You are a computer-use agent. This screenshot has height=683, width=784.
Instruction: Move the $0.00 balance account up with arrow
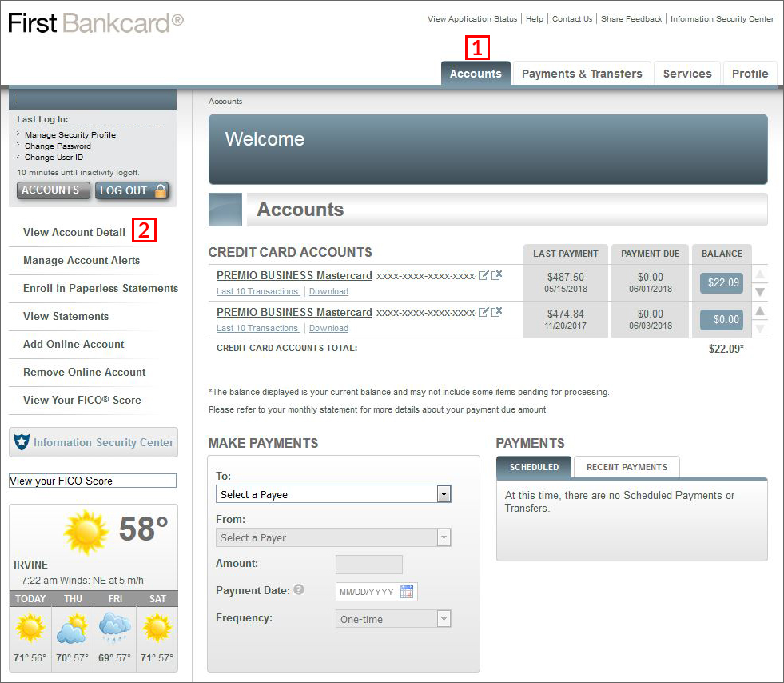tap(760, 311)
